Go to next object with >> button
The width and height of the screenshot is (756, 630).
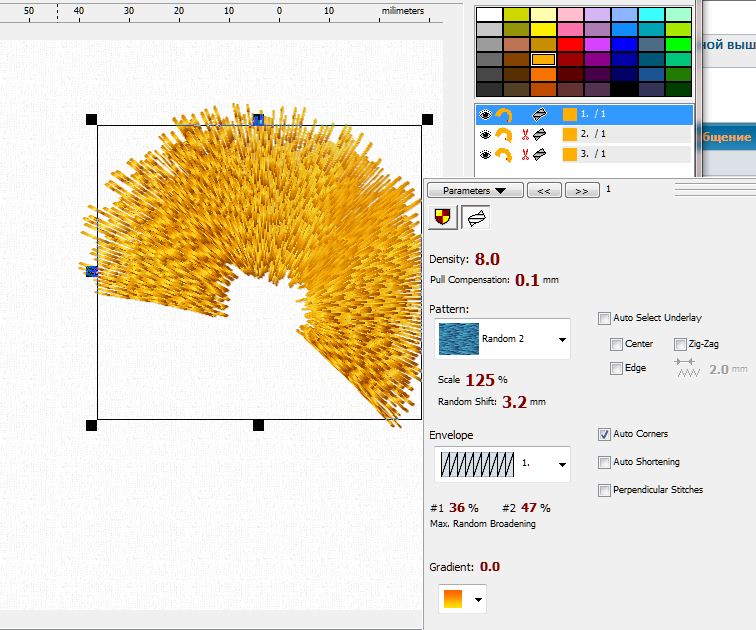pyautogui.click(x=582, y=190)
